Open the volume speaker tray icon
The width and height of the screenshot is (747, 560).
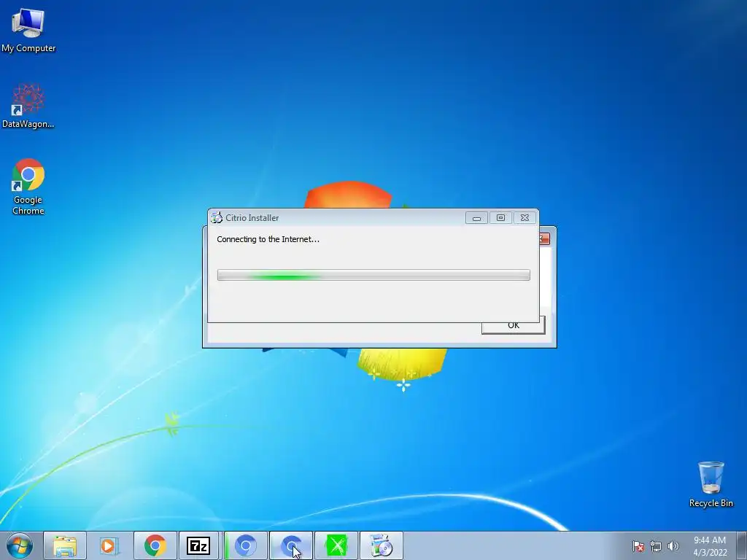point(673,546)
